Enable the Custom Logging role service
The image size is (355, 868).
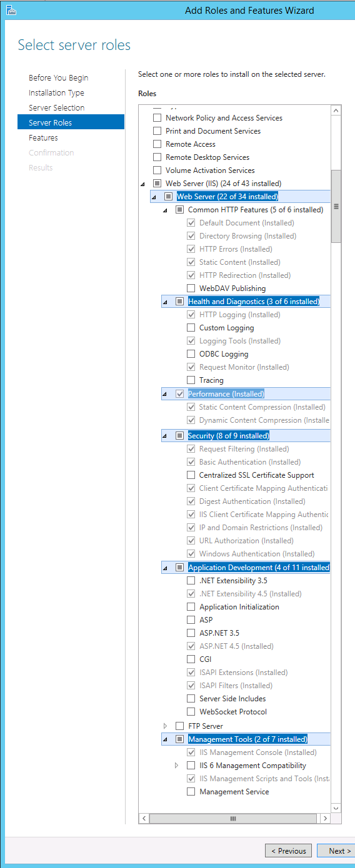[191, 328]
